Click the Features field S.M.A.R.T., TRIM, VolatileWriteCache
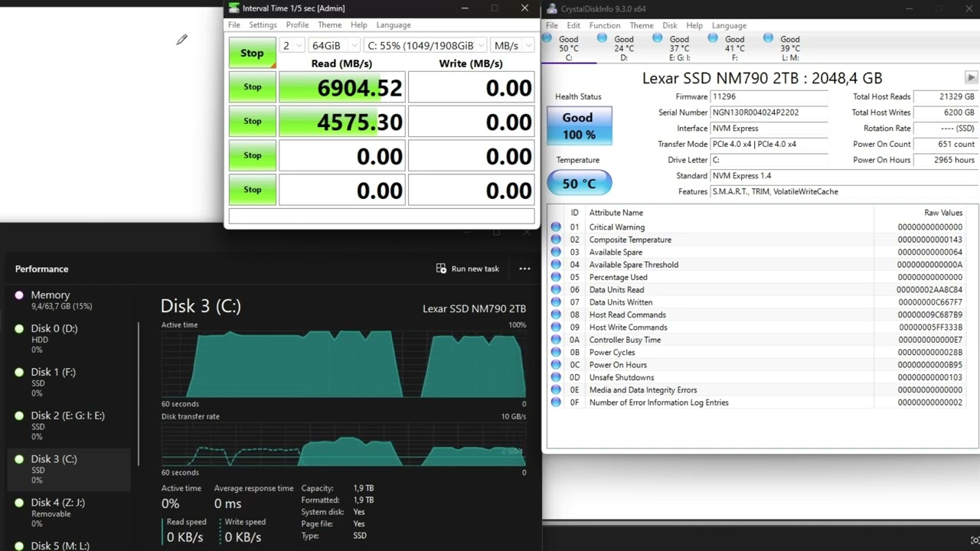Screen dimensions: 980x551 844,191
